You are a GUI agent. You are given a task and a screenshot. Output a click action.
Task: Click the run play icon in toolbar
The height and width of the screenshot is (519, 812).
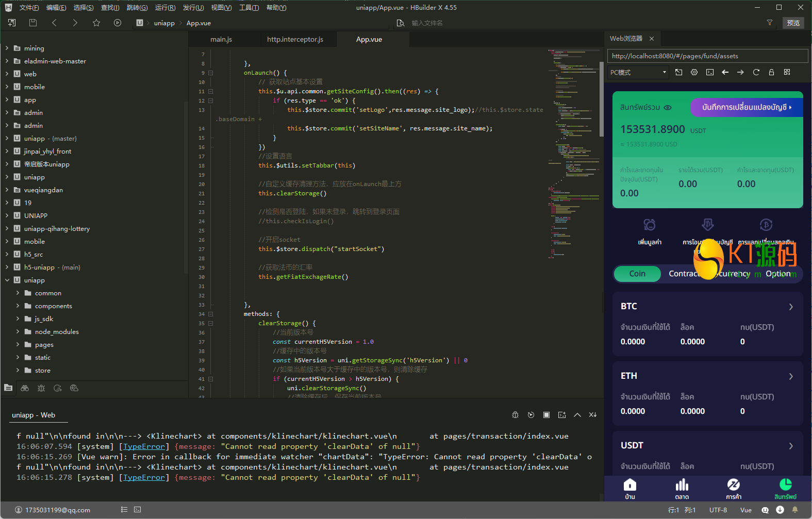click(x=118, y=23)
